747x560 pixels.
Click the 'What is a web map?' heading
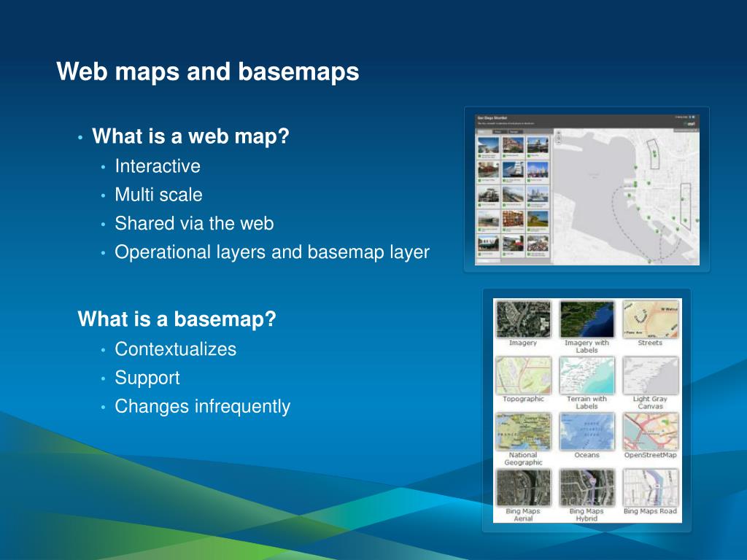pyautogui.click(x=190, y=136)
